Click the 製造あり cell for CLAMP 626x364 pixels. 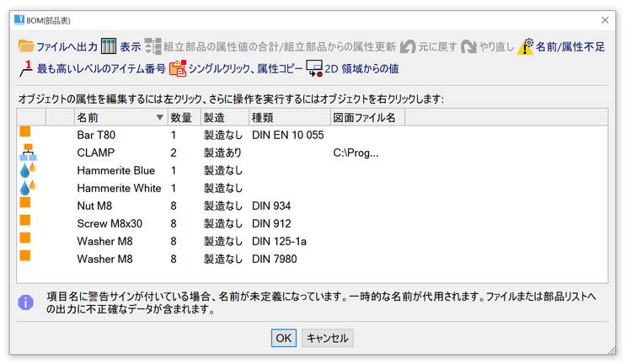(x=223, y=153)
